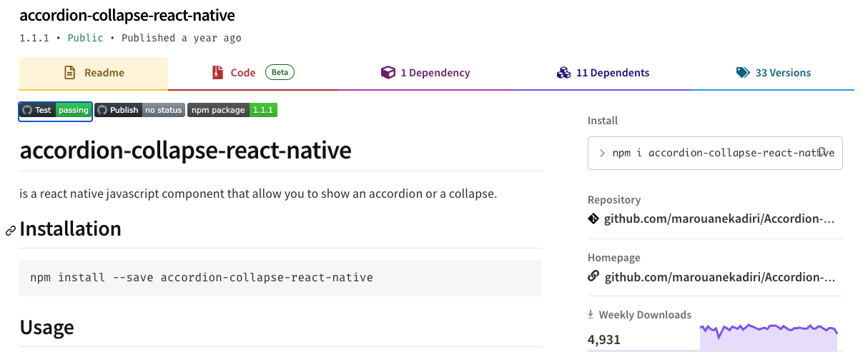Click the Weekly Downloads arrow icon
868x357 pixels.
[591, 314]
